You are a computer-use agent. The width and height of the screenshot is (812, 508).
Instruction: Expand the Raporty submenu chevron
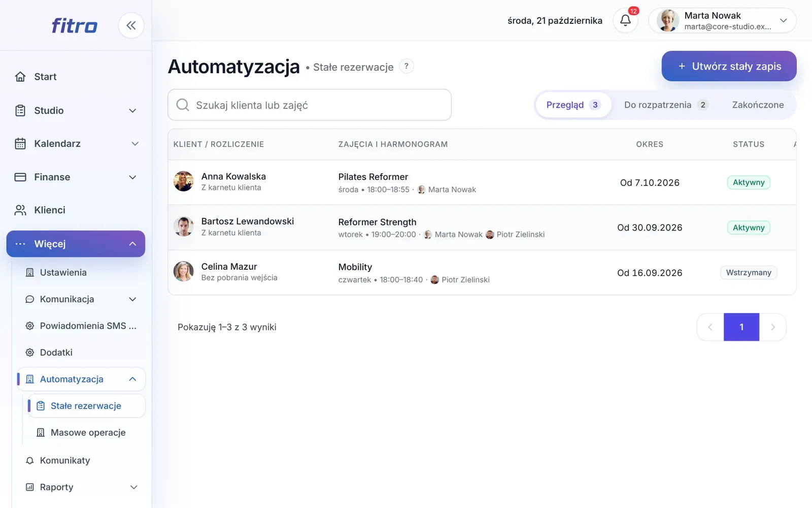(x=134, y=487)
